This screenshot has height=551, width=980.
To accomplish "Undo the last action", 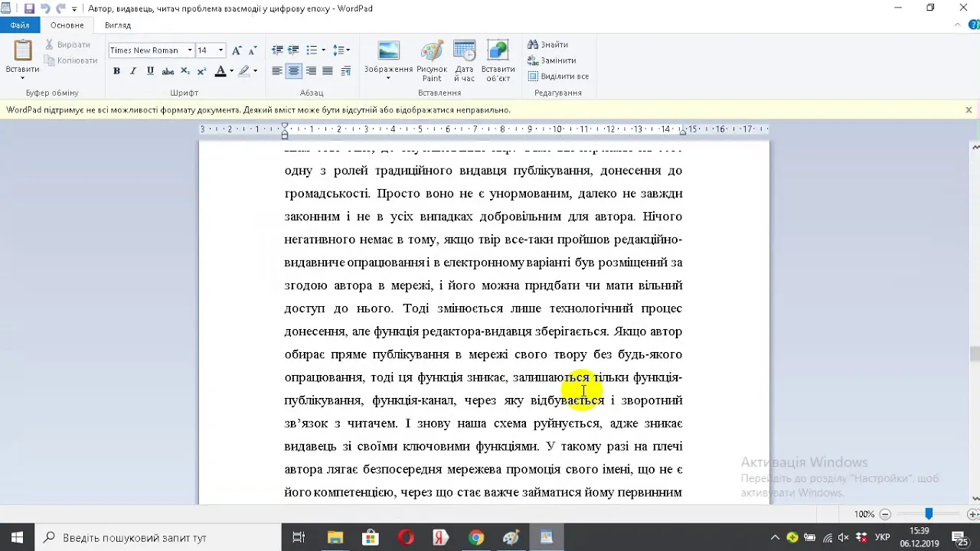I will coord(45,8).
